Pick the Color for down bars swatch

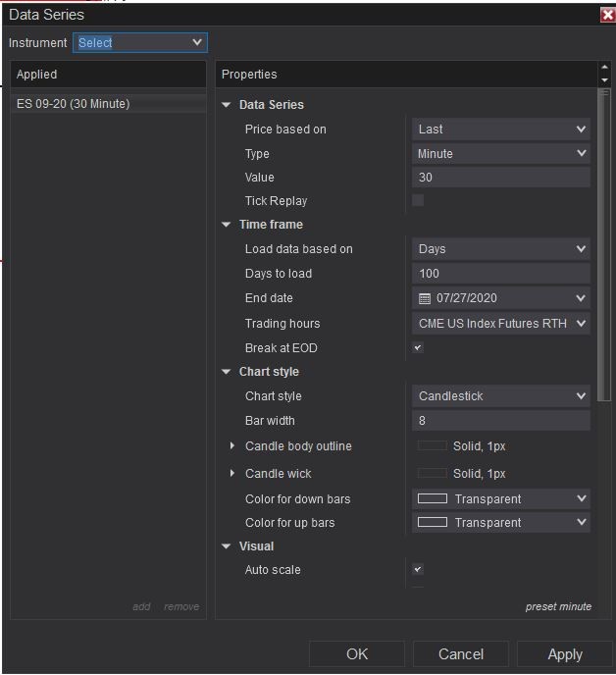(433, 498)
